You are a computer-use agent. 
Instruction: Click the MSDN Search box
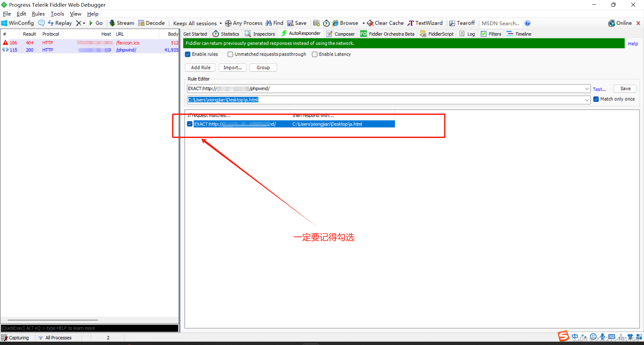(501, 23)
